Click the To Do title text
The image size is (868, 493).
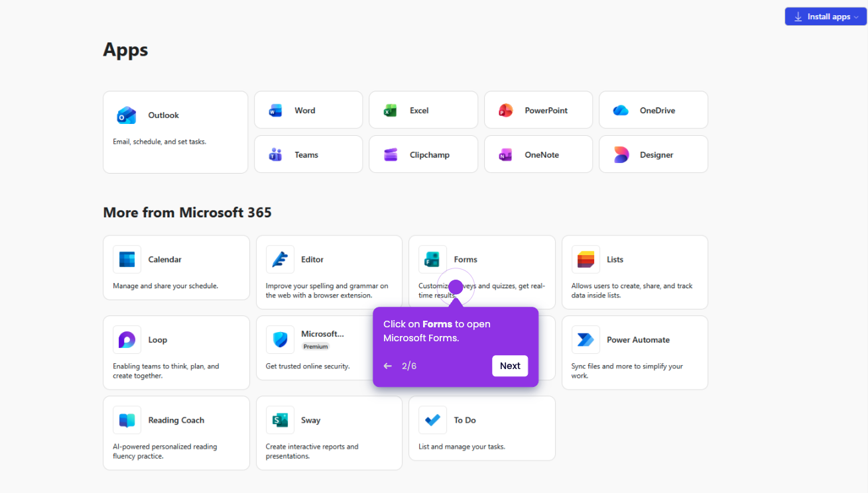click(x=465, y=420)
